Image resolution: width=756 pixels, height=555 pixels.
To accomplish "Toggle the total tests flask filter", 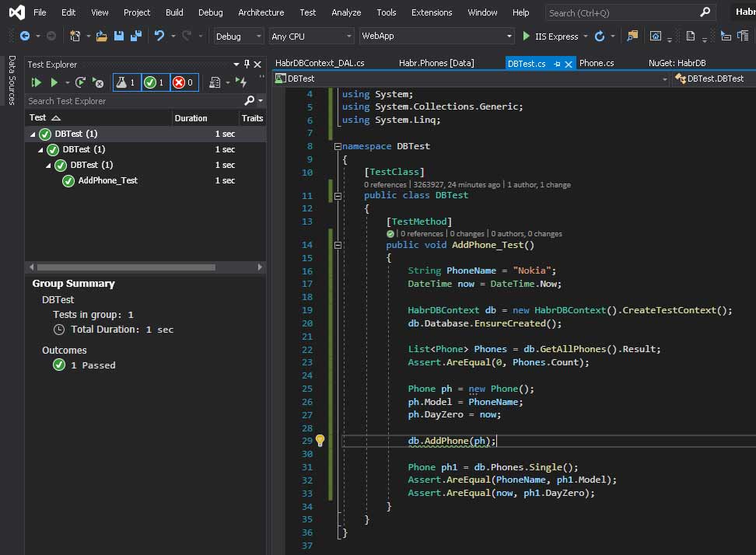I will [x=127, y=82].
